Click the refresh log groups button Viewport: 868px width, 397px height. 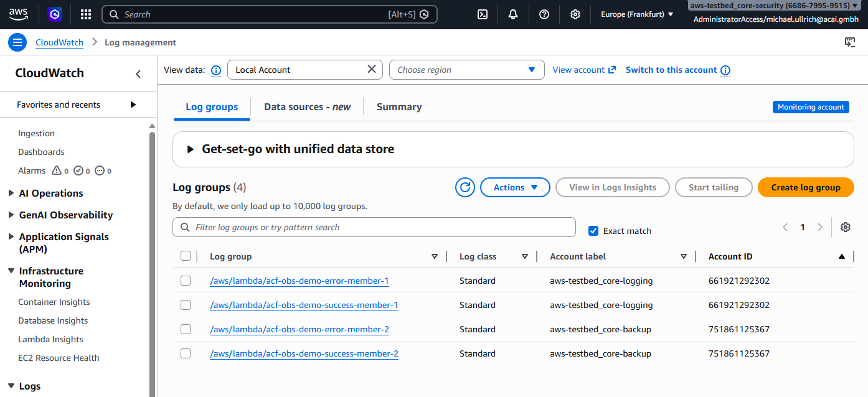465,187
